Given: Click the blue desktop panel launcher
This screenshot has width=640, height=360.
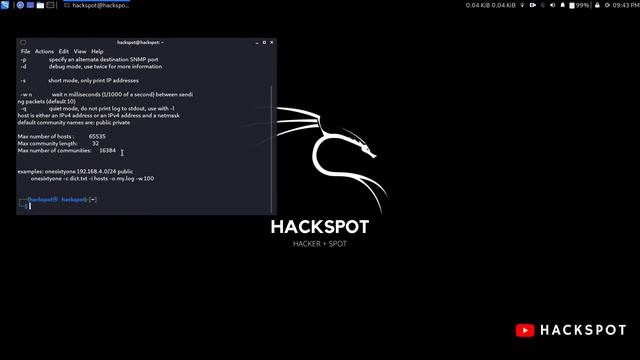Looking at the screenshot, I should tap(30, 5).
